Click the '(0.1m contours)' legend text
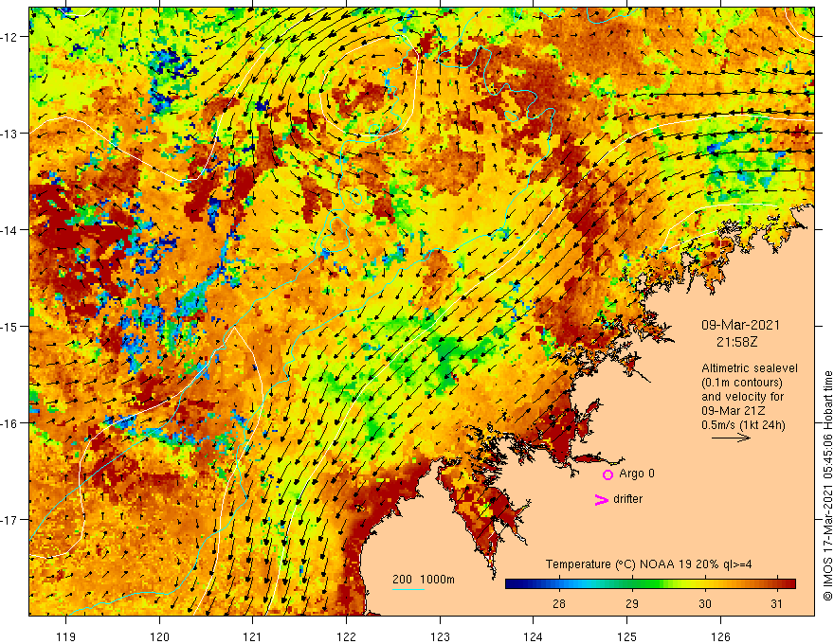Image resolution: width=834 pixels, height=644 pixels. [x=742, y=383]
